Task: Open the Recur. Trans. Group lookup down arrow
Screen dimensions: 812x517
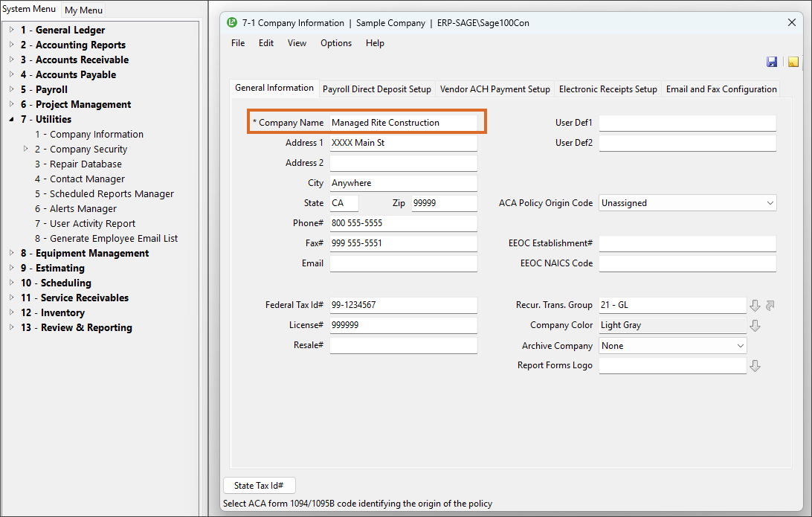Action: point(755,306)
